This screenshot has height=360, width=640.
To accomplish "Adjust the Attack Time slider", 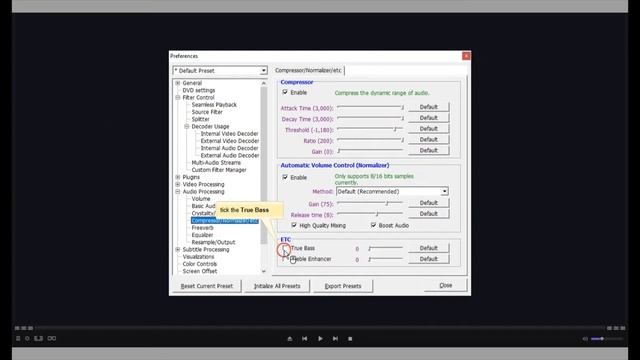I will (371, 107).
